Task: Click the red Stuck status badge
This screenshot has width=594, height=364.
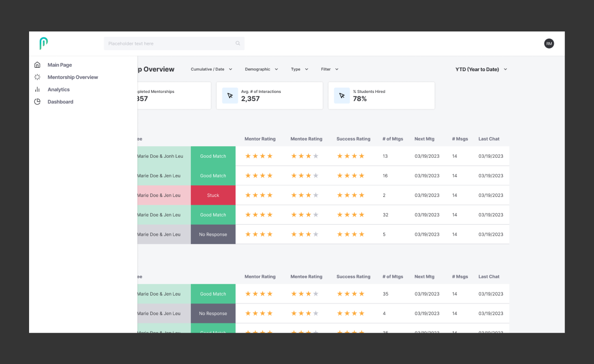Action: (213, 196)
